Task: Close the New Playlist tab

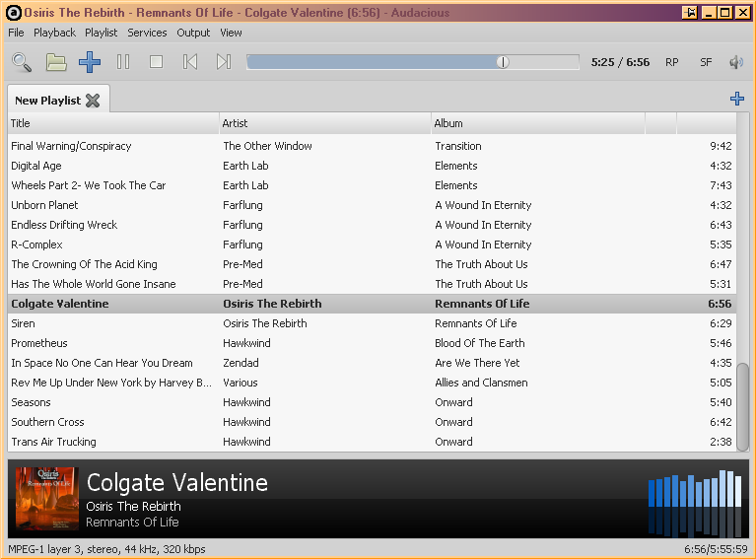Action: point(93,100)
